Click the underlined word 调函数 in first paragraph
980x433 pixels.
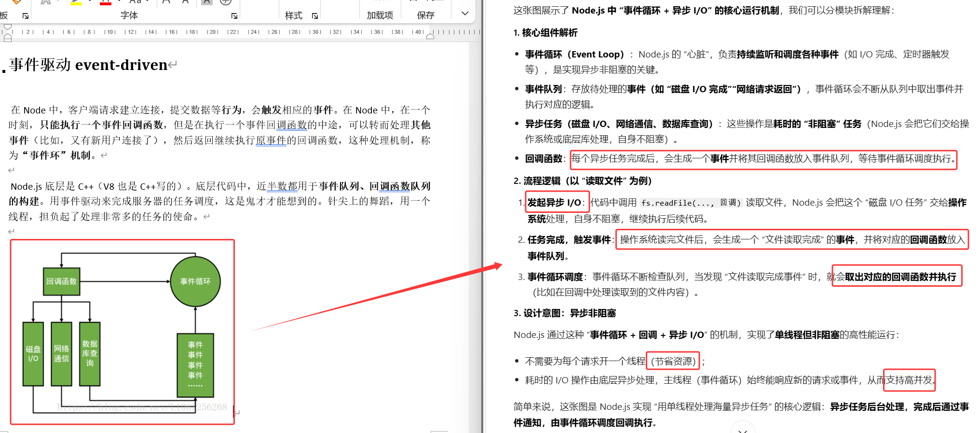[292, 125]
